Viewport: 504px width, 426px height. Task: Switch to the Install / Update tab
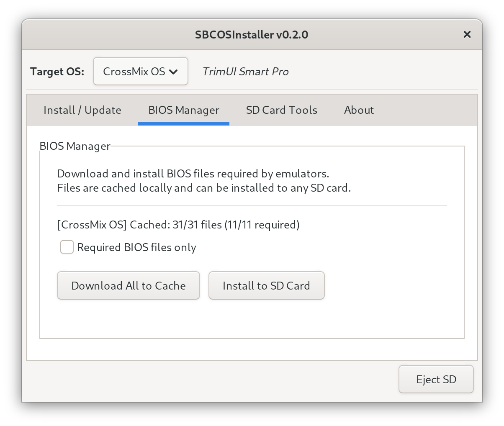pos(82,110)
